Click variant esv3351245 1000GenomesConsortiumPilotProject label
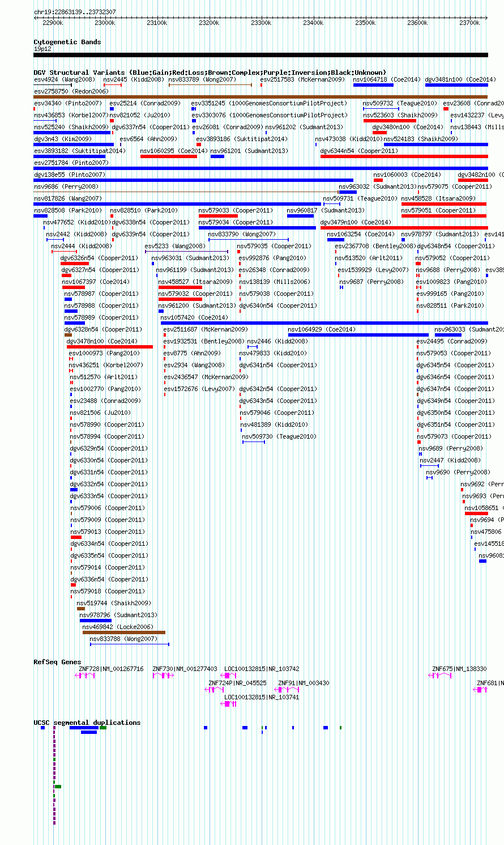504x845 pixels. point(269,103)
